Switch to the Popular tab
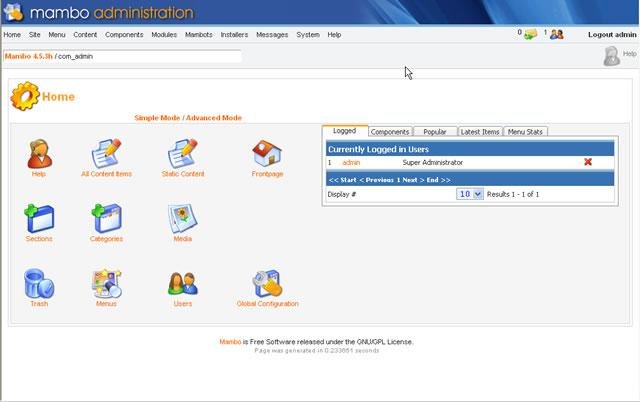Viewport: 640px width, 402px height. (435, 132)
